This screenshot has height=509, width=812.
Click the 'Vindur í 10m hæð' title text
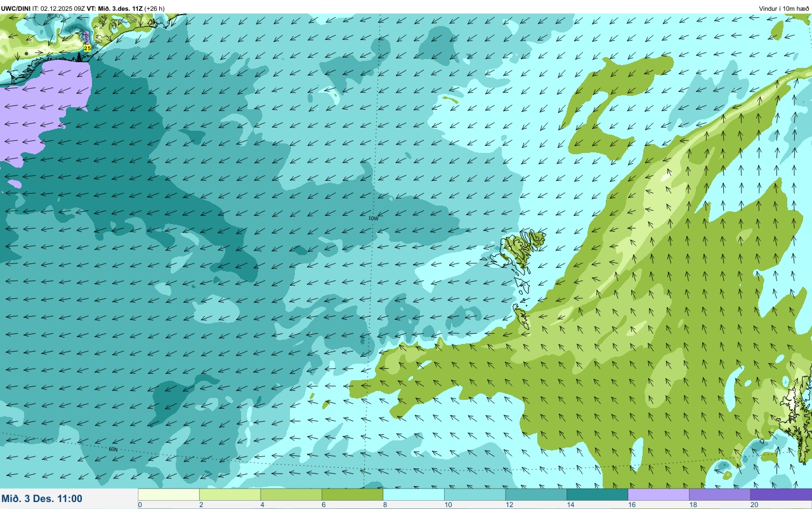[x=783, y=8]
